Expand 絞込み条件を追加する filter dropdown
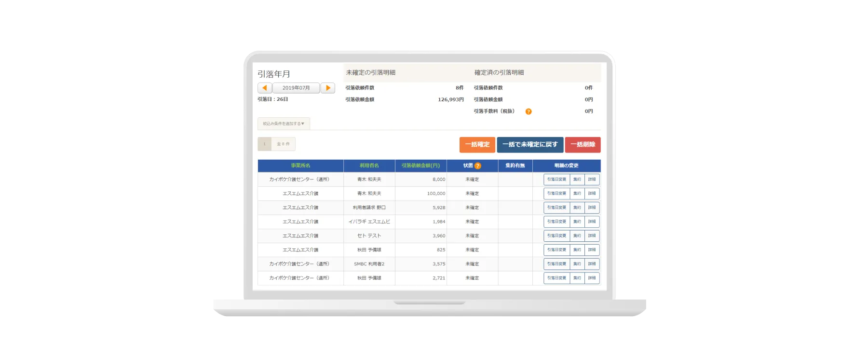Screen dimensions: 868x359 tap(284, 124)
